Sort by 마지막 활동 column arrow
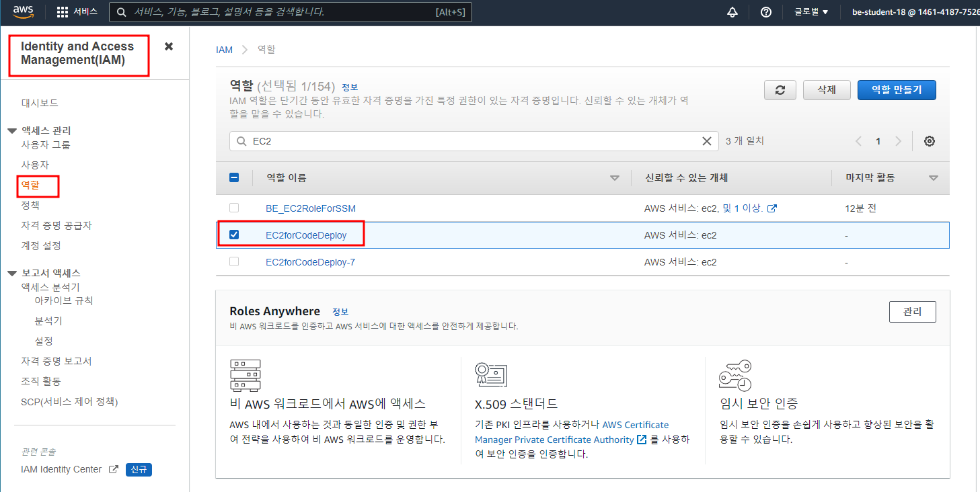Screen dimensions: 980x492 pos(933,178)
